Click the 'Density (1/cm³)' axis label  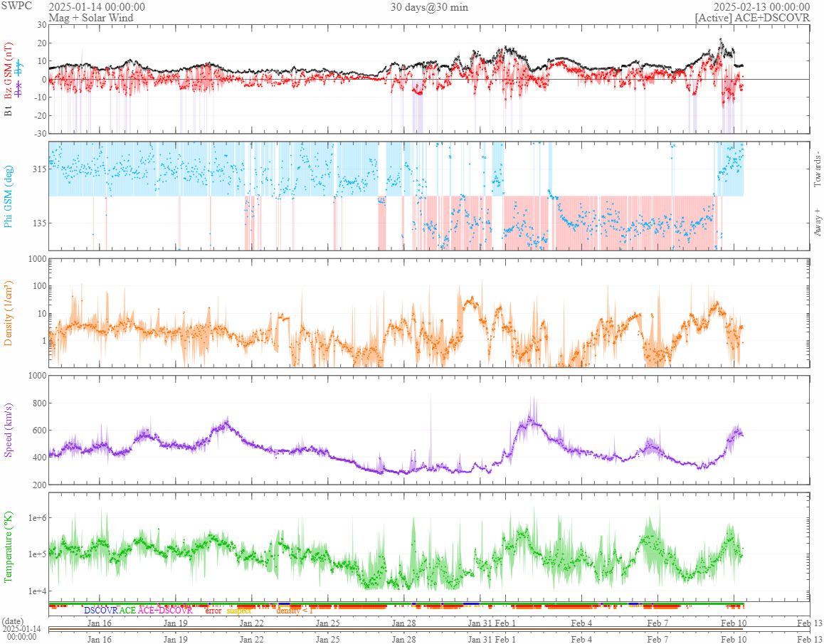coord(9,313)
